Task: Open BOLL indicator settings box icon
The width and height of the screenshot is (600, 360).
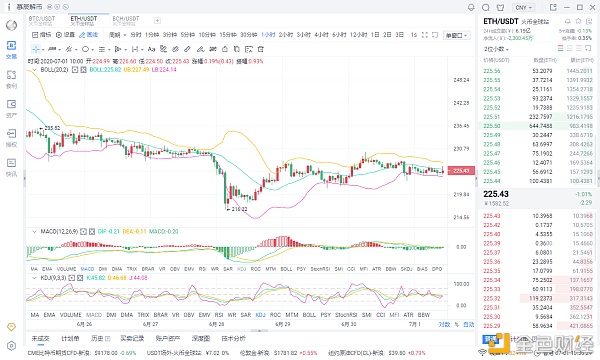Action: pyautogui.click(x=75, y=70)
